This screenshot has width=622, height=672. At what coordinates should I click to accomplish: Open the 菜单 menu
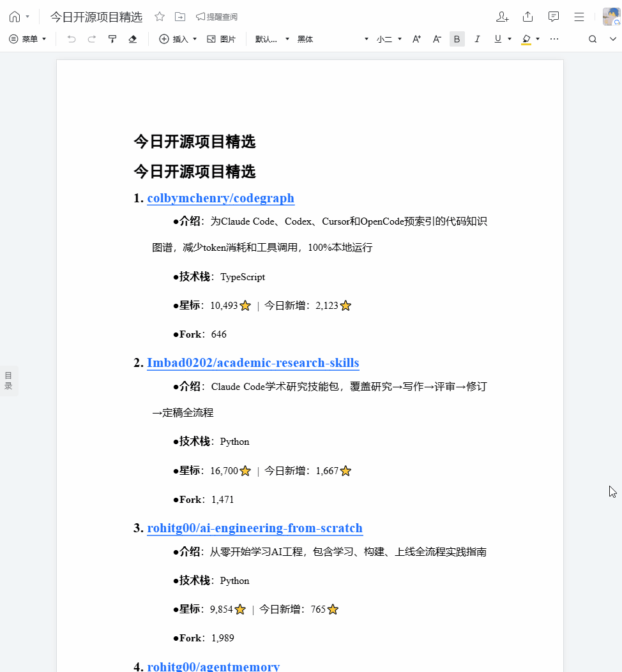pyautogui.click(x=27, y=39)
